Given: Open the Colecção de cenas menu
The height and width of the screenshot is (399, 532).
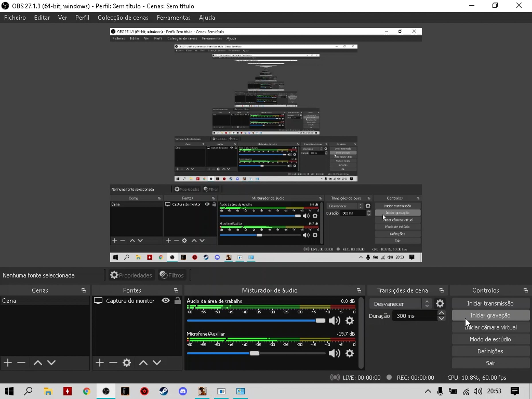Looking at the screenshot, I should click(123, 18).
